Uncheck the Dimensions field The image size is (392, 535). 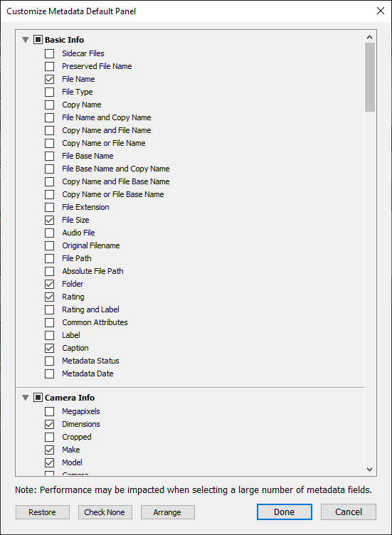50,425
